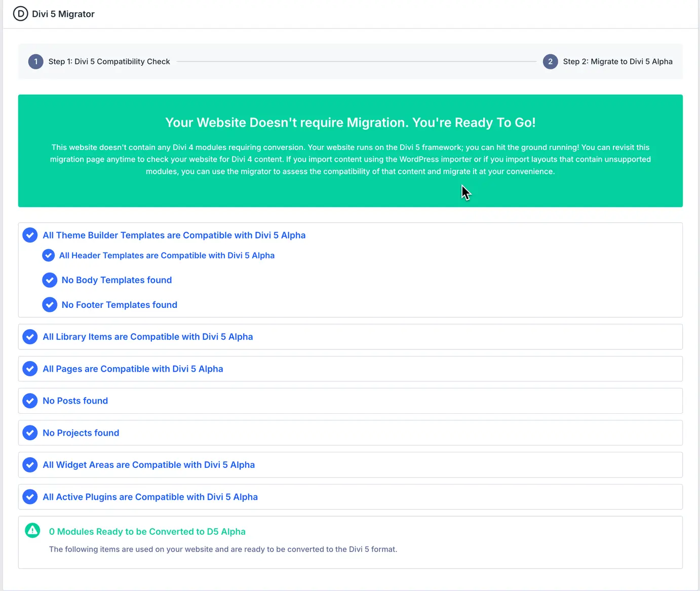Click the check icon next to Header Templates
This screenshot has height=591, width=700.
[48, 255]
